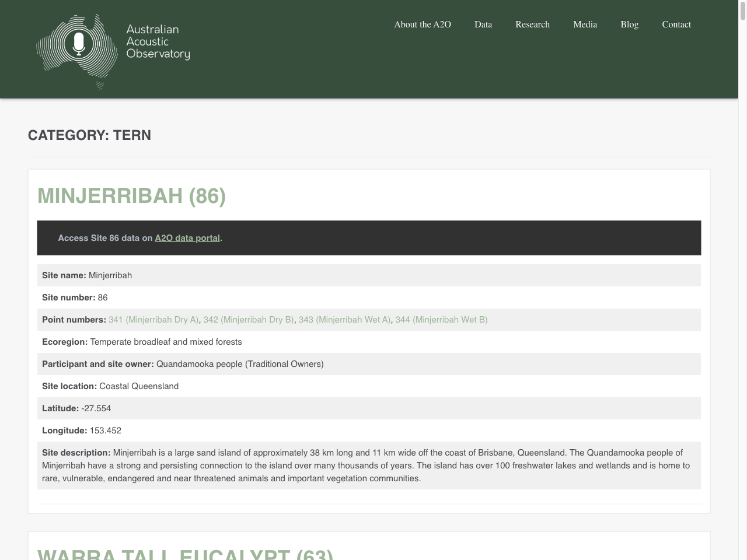Open the About the A2O menu item
This screenshot has height=560, width=747.
(x=423, y=24)
